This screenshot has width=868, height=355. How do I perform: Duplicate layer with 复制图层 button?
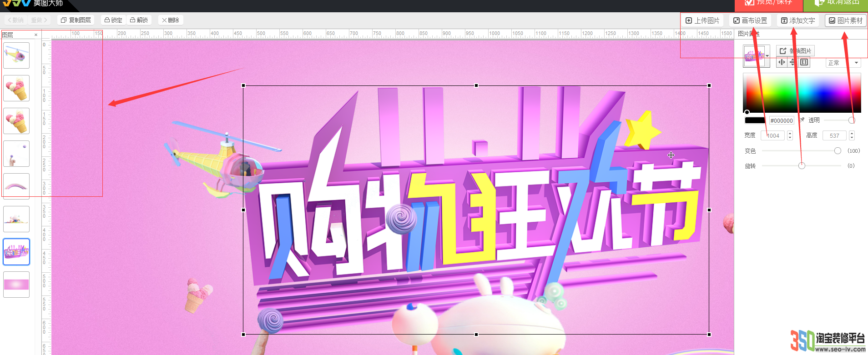pos(76,20)
